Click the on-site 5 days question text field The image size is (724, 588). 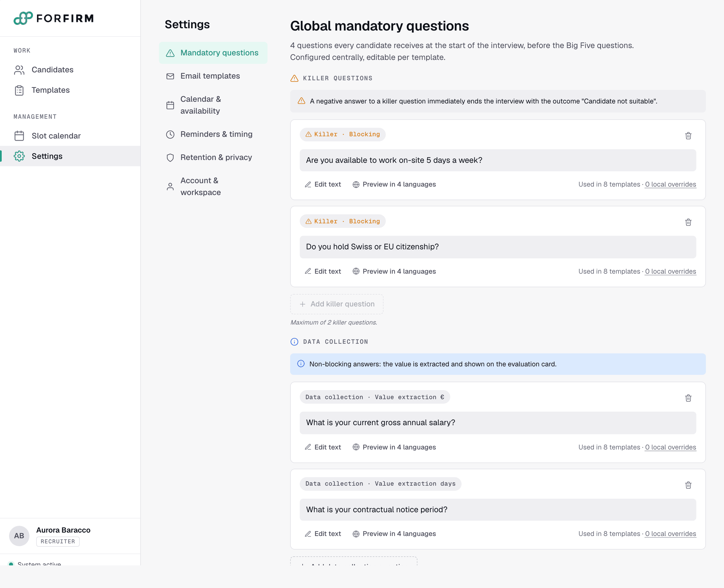click(498, 160)
